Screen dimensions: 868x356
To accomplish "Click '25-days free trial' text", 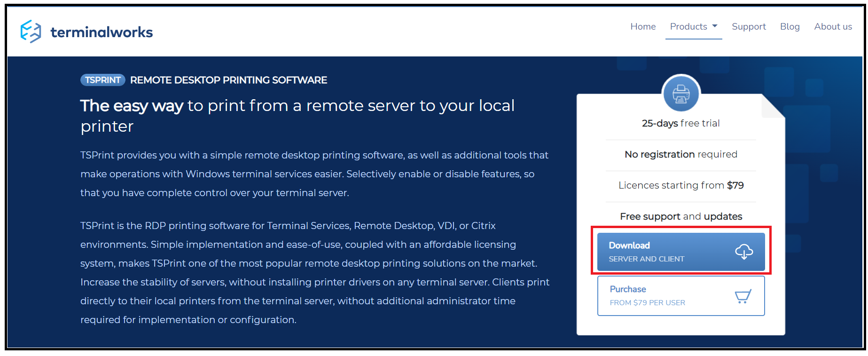I will point(680,123).
